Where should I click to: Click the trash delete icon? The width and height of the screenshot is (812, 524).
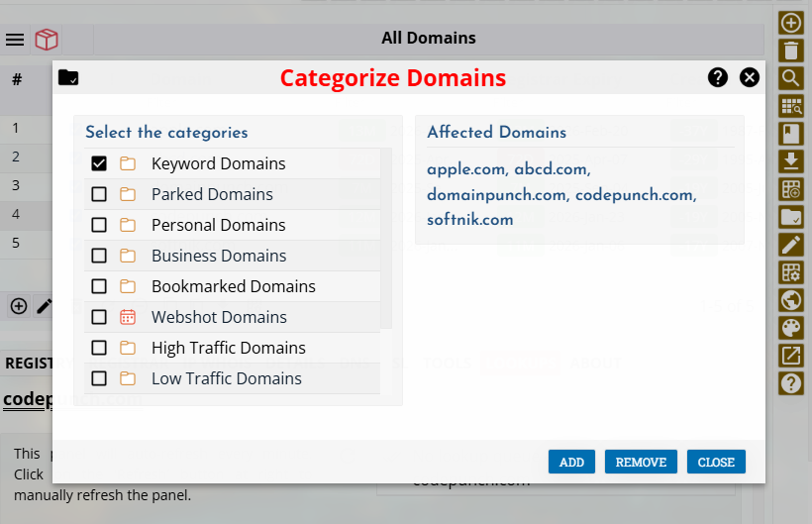click(x=791, y=51)
